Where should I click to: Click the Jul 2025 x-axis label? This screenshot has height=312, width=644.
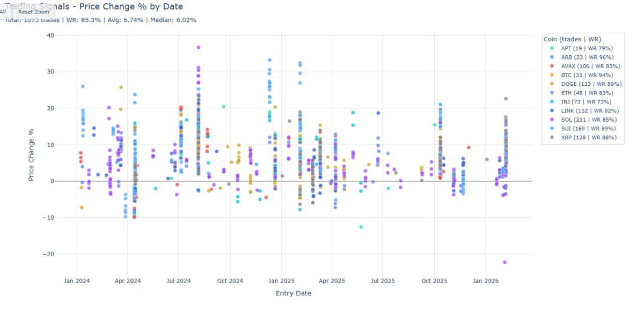pos(383,280)
